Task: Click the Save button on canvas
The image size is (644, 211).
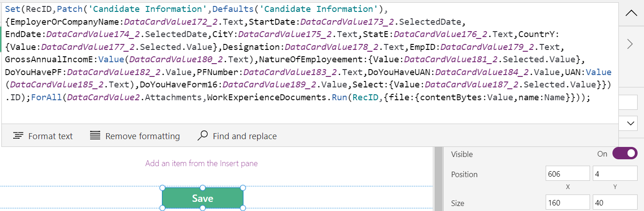Action: click(x=203, y=198)
